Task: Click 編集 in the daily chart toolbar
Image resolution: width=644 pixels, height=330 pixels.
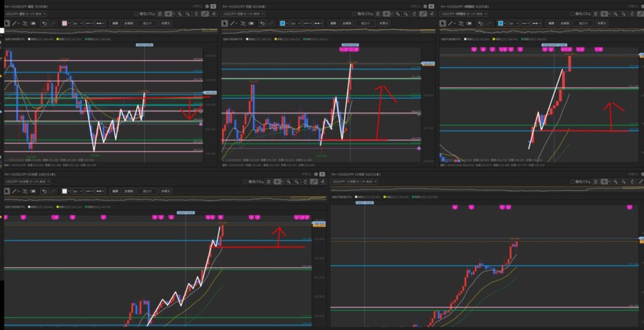Action: (x=332, y=23)
